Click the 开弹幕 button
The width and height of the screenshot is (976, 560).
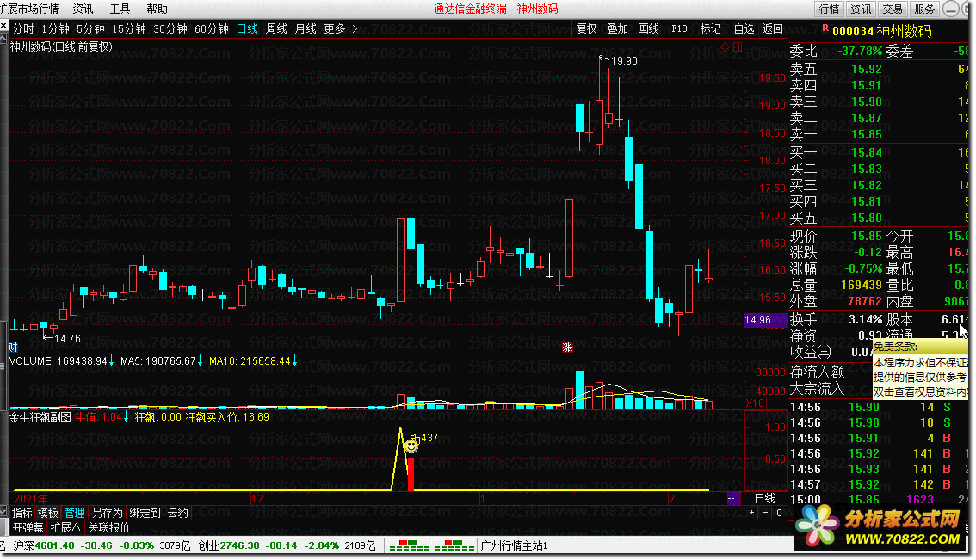tap(28, 527)
